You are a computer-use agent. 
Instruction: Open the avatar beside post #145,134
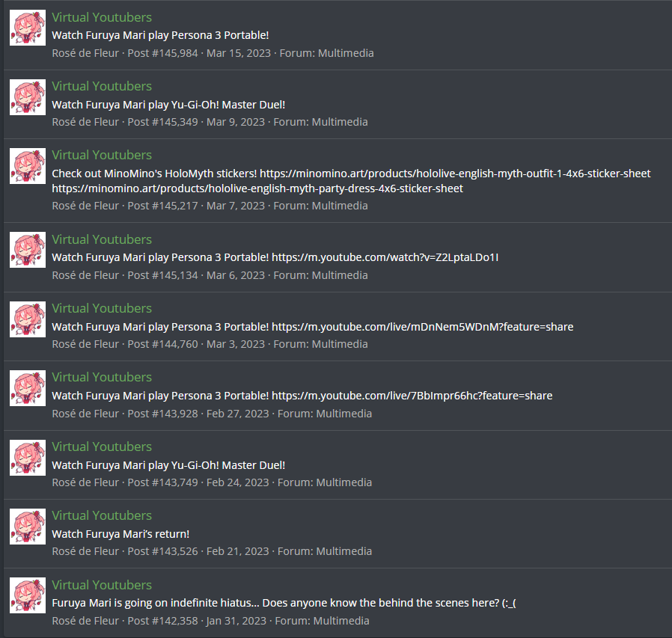tap(28, 250)
